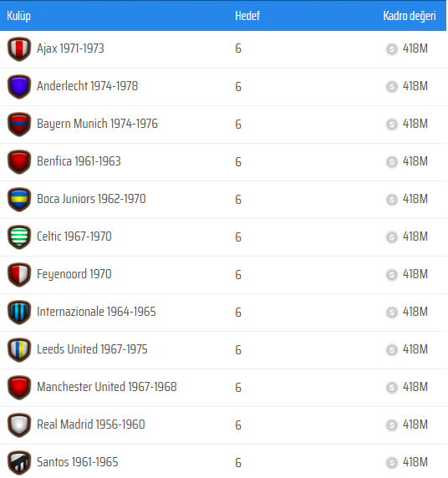Viewport: 448px width, 478px height.
Task: Click the Celtic green-hooped shield icon
Action: (x=19, y=236)
